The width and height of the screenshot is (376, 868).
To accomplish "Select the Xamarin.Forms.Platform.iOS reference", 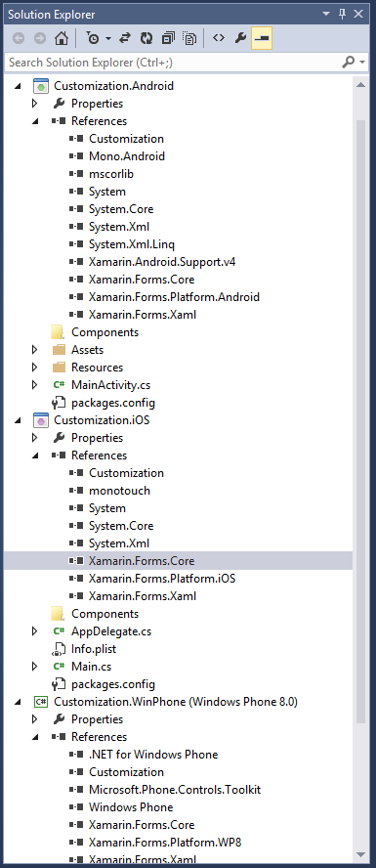I will [162, 579].
